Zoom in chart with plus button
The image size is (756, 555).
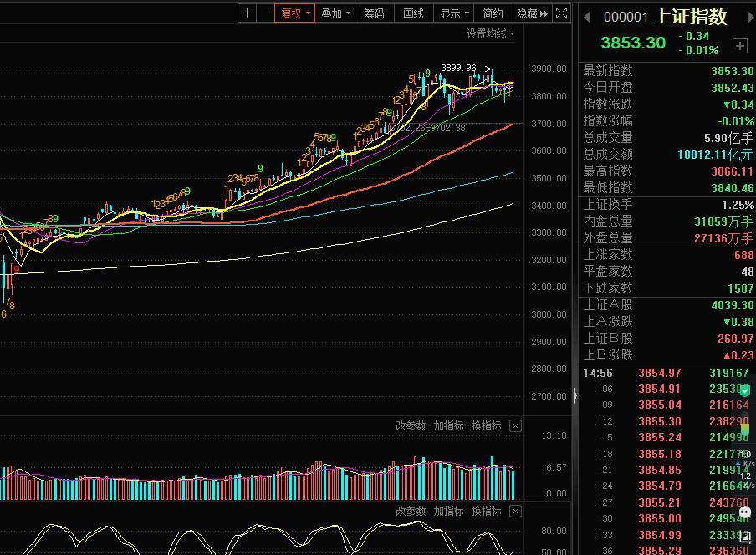[247, 13]
